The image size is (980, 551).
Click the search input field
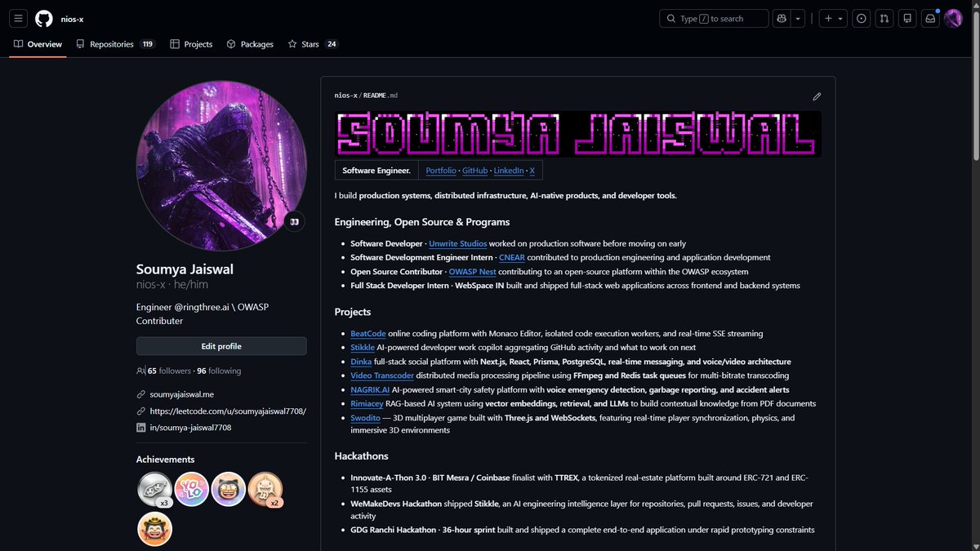(x=714, y=18)
